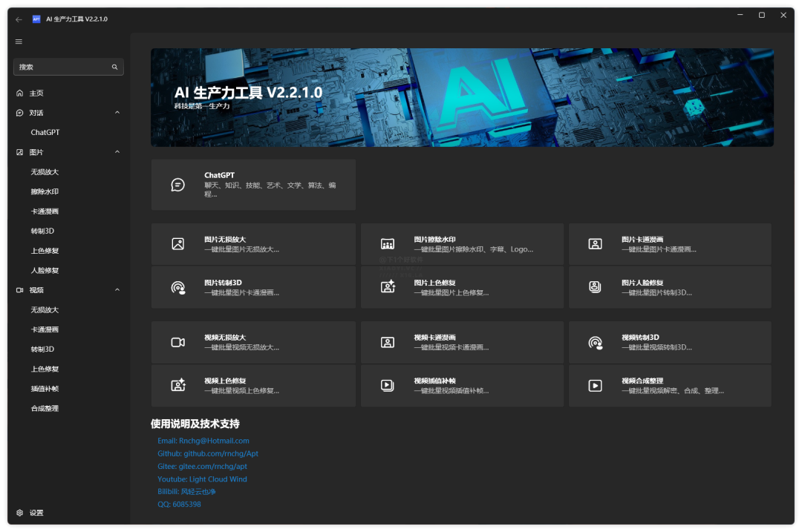Image resolution: width=802 pixels, height=532 pixels.
Task: Collapse the 对话 section chevron
Action: pos(117,112)
